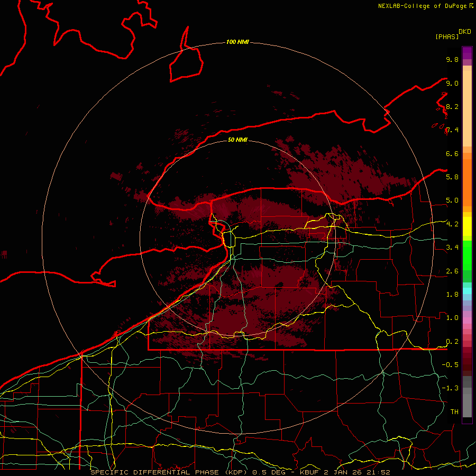Click the TH label on the color scale
This screenshot has width=476, height=476.
(454, 411)
